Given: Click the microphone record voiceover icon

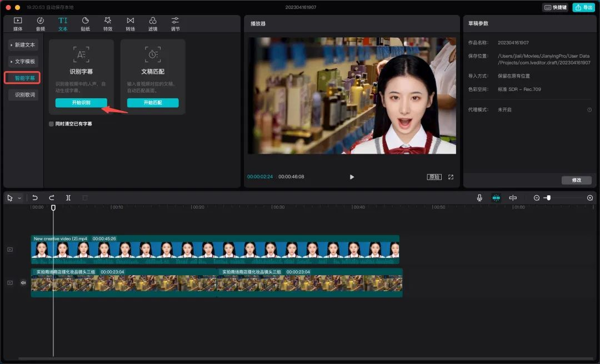Looking at the screenshot, I should tap(479, 198).
